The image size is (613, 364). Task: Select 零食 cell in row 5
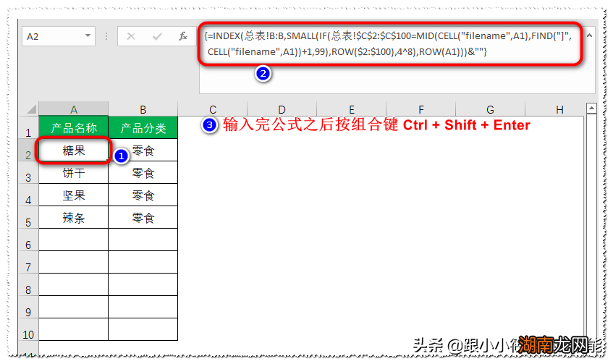click(x=143, y=217)
